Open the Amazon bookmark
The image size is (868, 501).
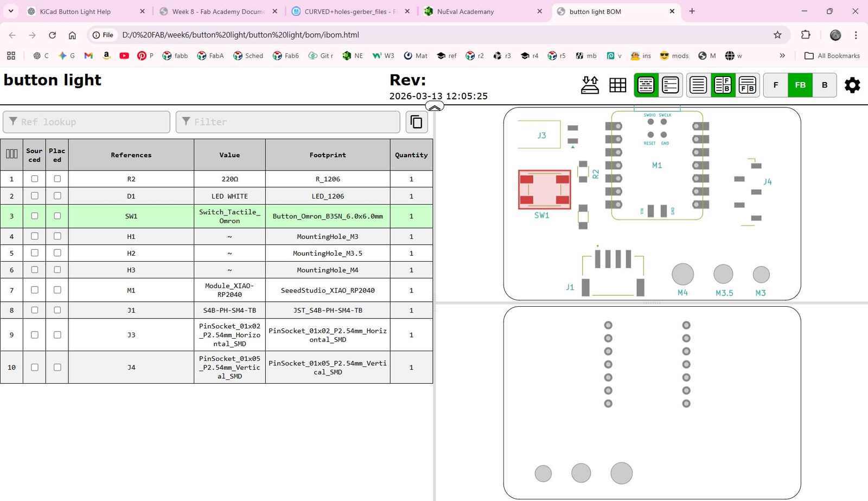coord(106,55)
